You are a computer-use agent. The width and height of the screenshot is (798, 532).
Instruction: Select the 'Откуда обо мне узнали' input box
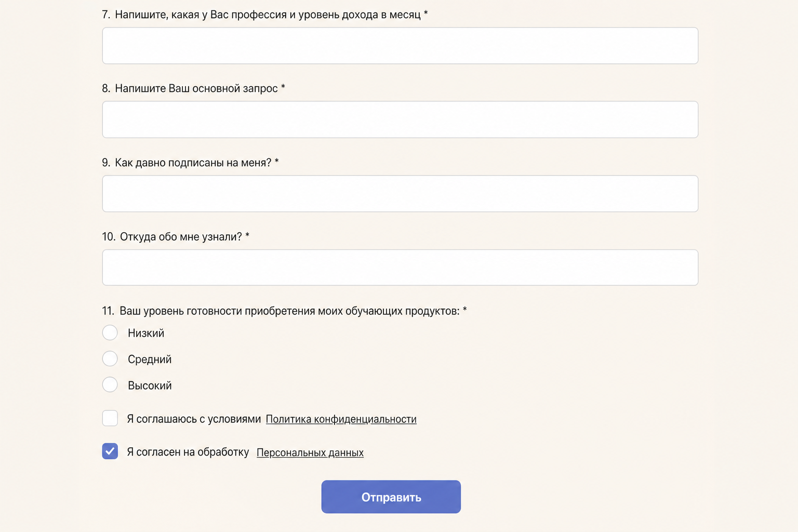pyautogui.click(x=400, y=268)
